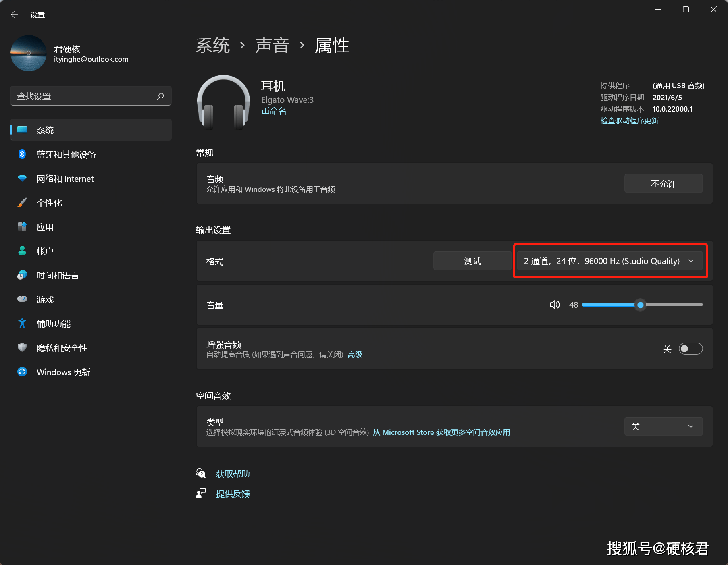This screenshot has height=565, width=728.
Task: Click the volume slider handle
Action: pyautogui.click(x=640, y=305)
